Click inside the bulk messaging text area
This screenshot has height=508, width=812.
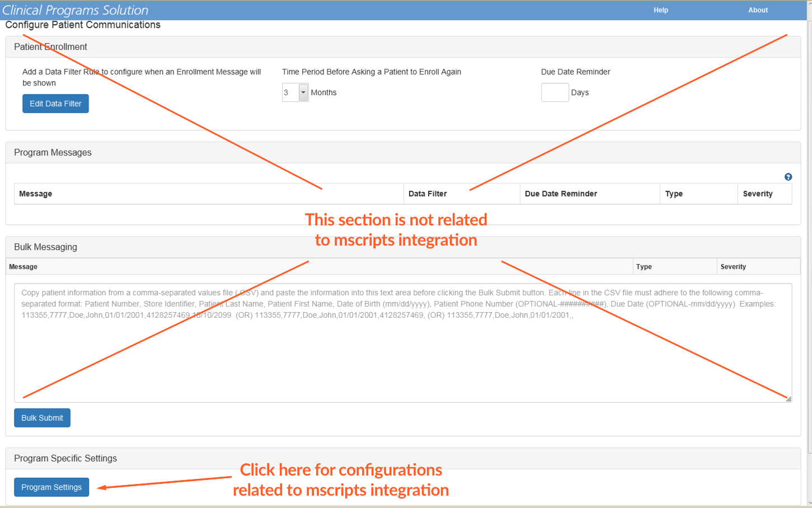(403, 343)
